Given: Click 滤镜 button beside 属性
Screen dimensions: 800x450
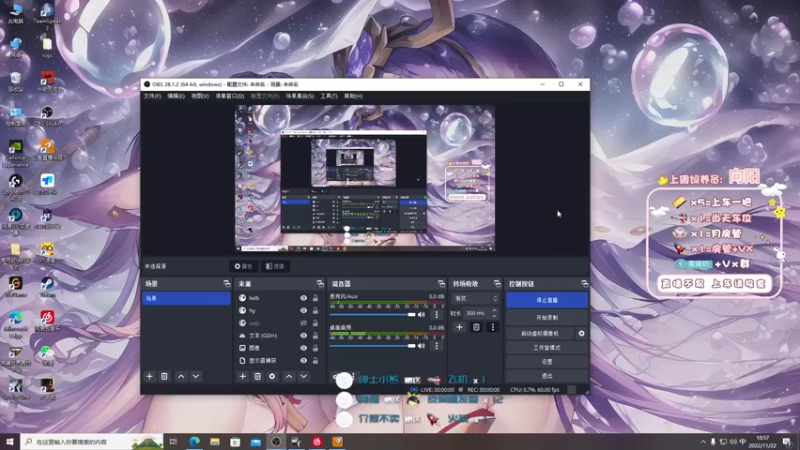Looking at the screenshot, I should [x=276, y=266].
